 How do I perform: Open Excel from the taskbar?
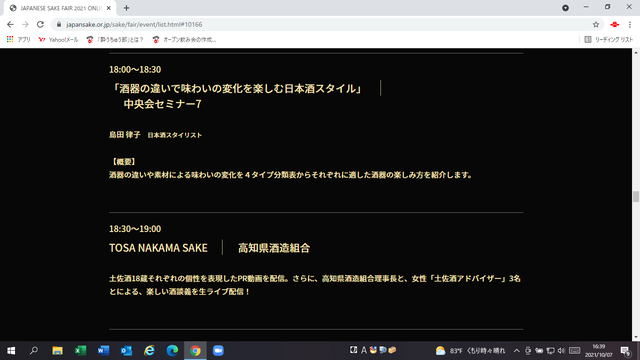[80, 351]
